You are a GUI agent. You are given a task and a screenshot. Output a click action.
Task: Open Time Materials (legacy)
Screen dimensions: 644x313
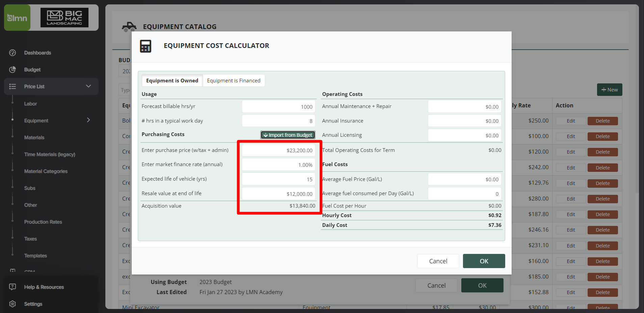click(x=50, y=154)
